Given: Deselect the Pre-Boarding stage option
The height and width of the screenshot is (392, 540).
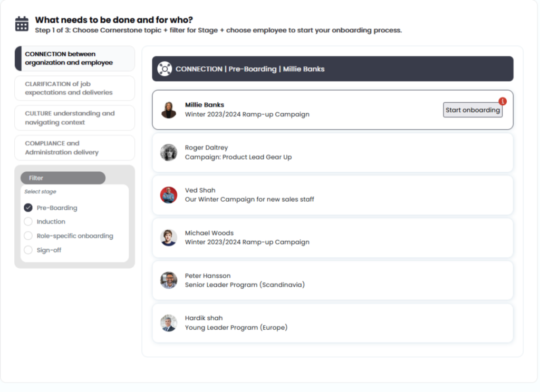Looking at the screenshot, I should click(x=28, y=208).
